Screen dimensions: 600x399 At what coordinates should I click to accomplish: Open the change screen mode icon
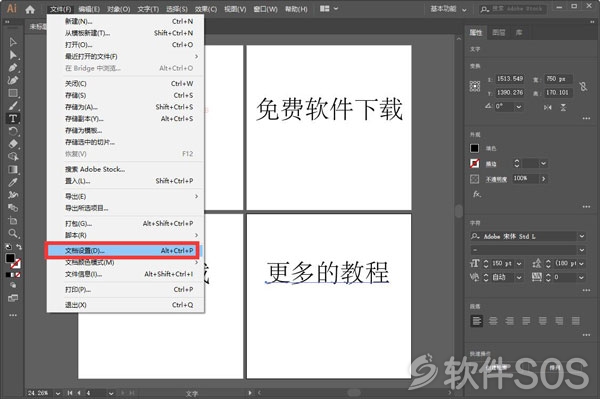point(13,298)
